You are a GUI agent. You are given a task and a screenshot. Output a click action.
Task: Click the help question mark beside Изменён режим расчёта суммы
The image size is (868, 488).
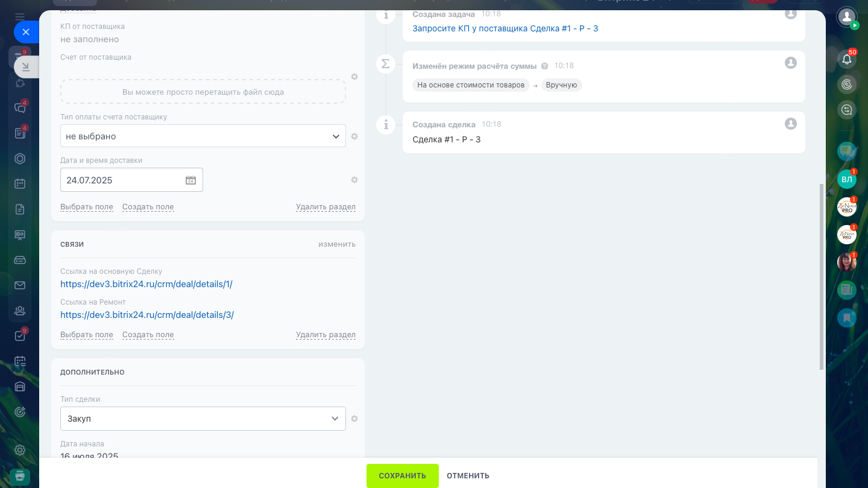tap(545, 66)
